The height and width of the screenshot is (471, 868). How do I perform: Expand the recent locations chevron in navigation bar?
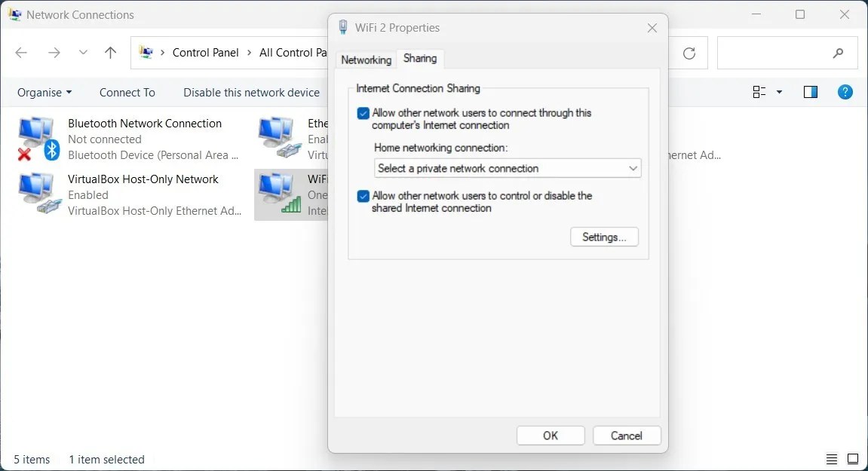click(x=83, y=53)
